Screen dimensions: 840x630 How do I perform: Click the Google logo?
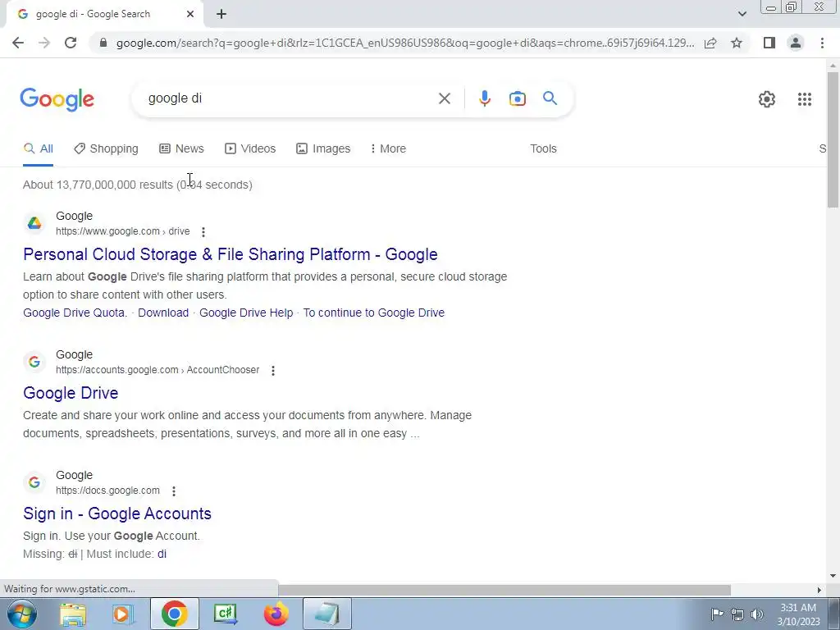pos(57,99)
